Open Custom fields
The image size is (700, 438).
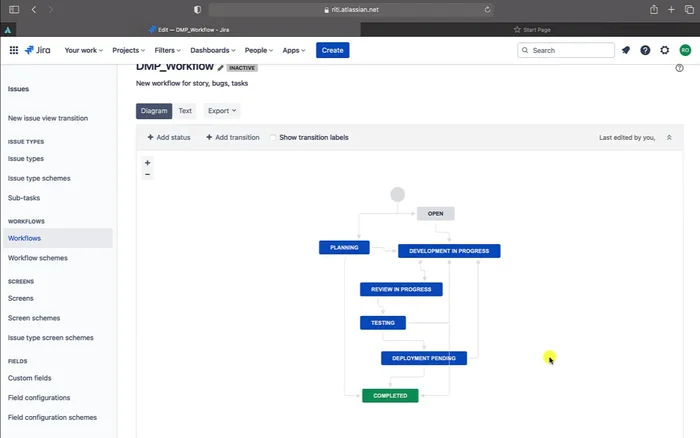point(29,378)
